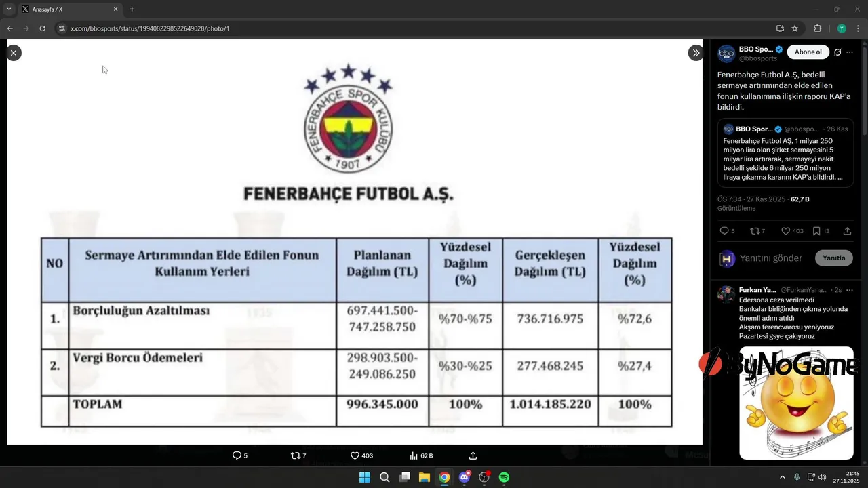This screenshot has width=868, height=488.
Task: Open Spotify from the taskbar
Action: click(x=504, y=477)
